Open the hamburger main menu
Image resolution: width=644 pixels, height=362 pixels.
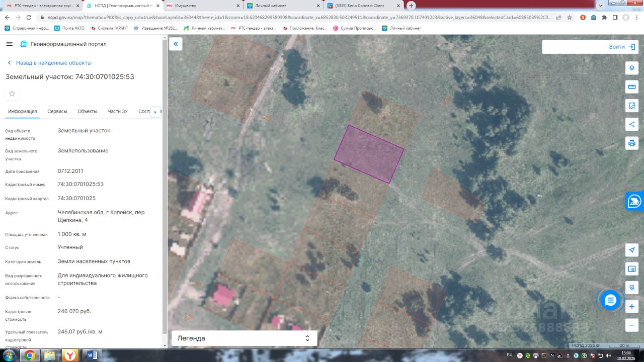(9, 44)
